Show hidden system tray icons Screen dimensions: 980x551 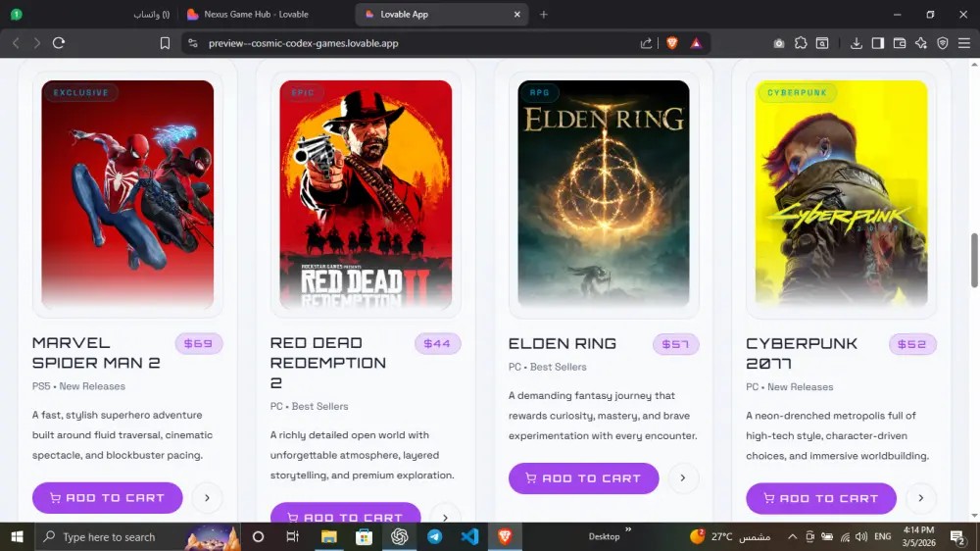point(792,536)
